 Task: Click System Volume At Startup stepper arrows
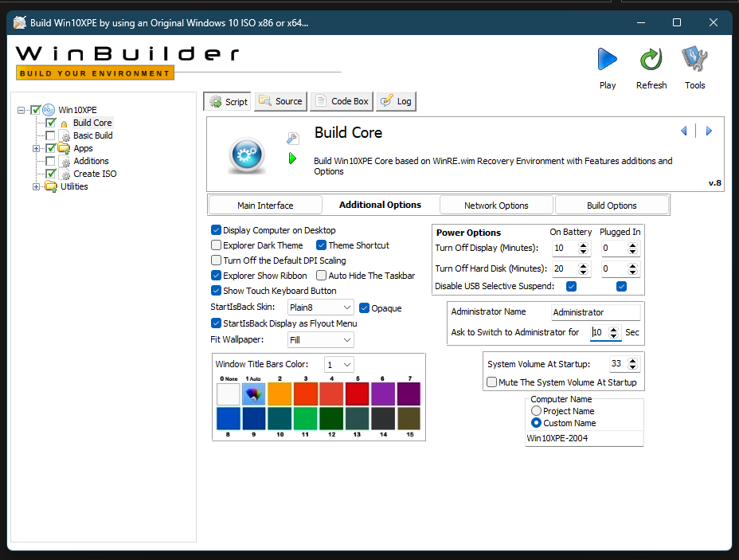tap(633, 364)
